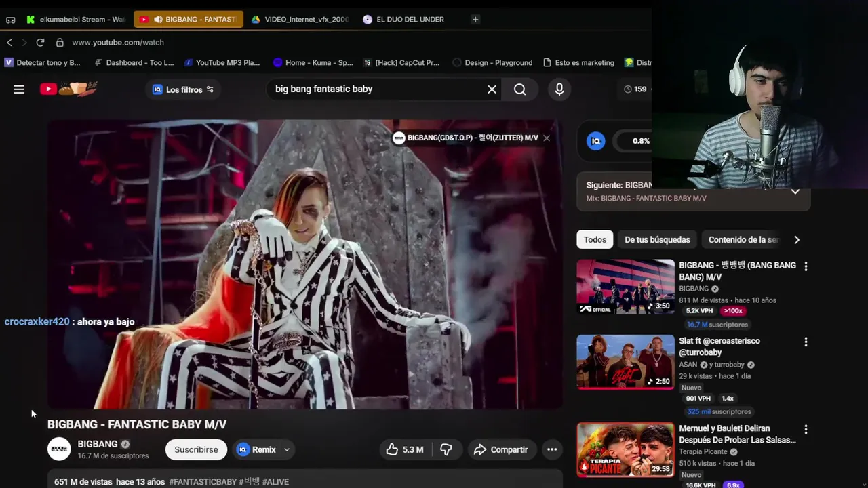Screen dimensions: 868x488
Task: Switch to elkumabeibi Stream tab
Action: 75,20
